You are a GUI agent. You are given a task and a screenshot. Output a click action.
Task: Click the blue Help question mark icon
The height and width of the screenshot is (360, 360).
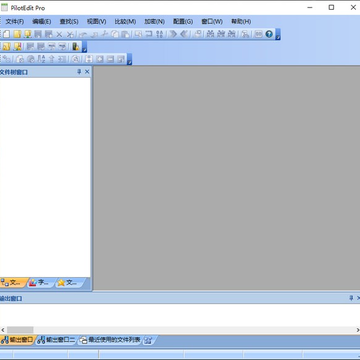[269, 34]
